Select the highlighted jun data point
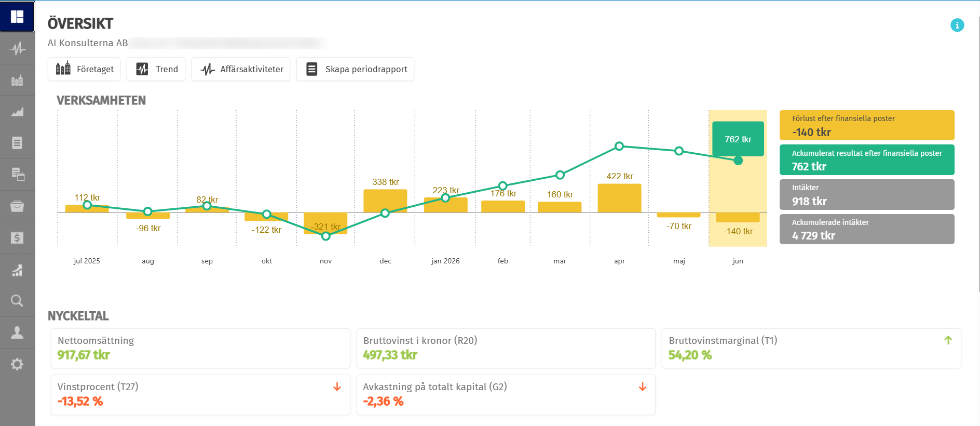The height and width of the screenshot is (426, 980). pyautogui.click(x=738, y=161)
